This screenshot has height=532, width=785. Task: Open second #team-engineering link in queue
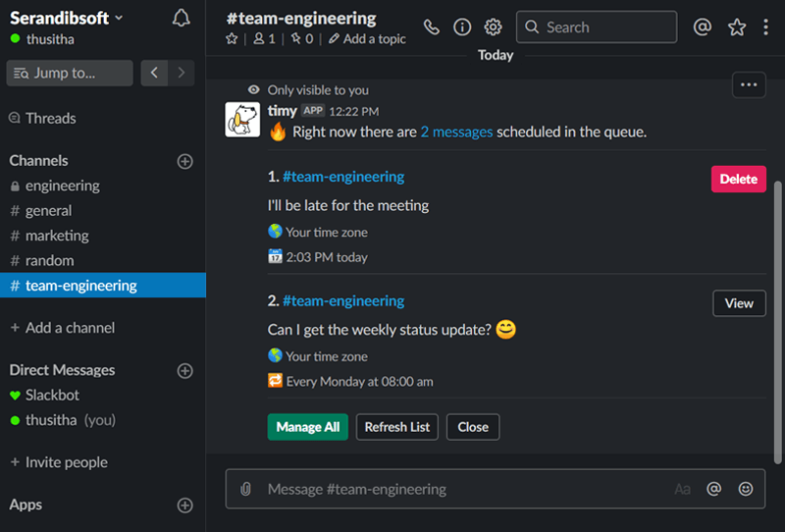(343, 301)
